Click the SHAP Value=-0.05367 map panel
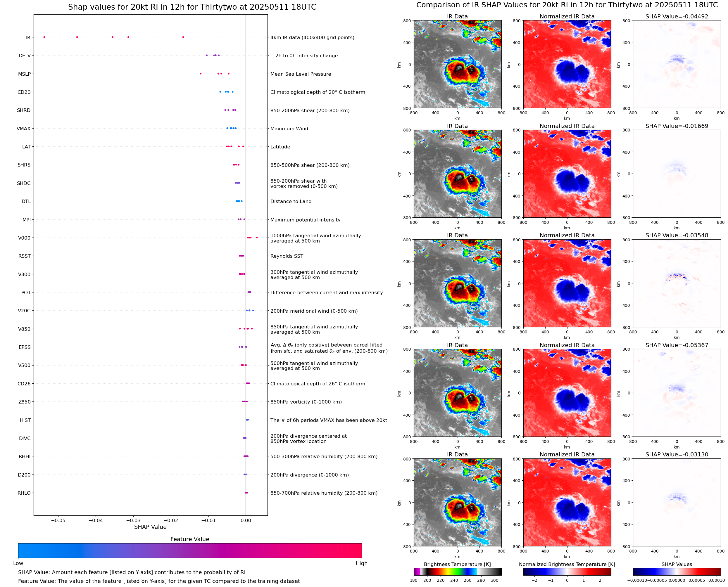The image size is (728, 587). (x=677, y=393)
